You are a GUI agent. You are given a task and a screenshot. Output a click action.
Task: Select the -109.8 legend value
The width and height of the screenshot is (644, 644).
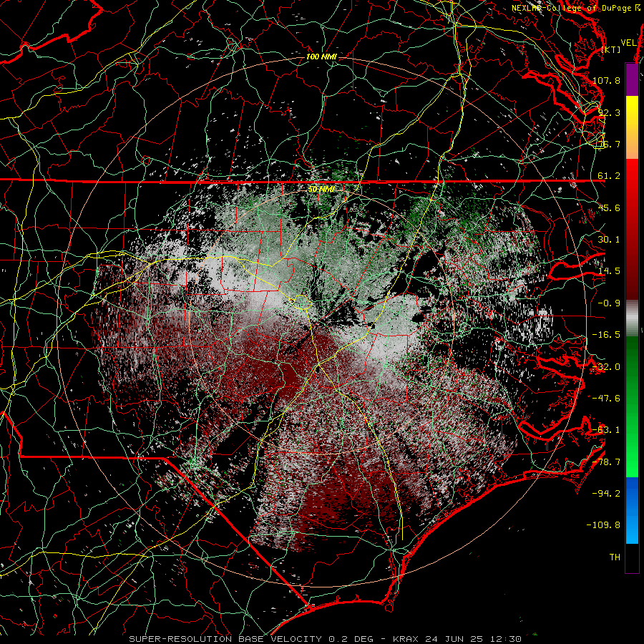point(604,525)
